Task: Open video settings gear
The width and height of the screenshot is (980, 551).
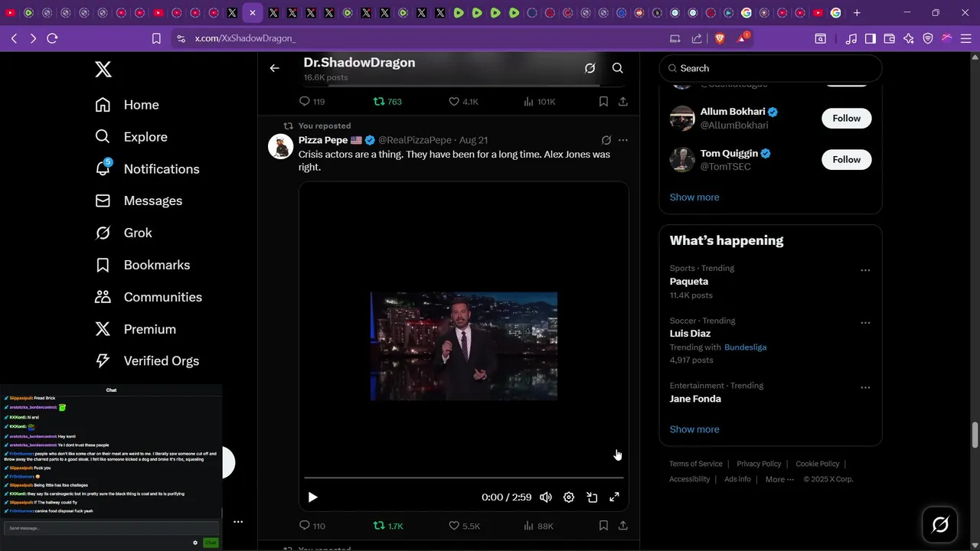Action: (x=569, y=497)
